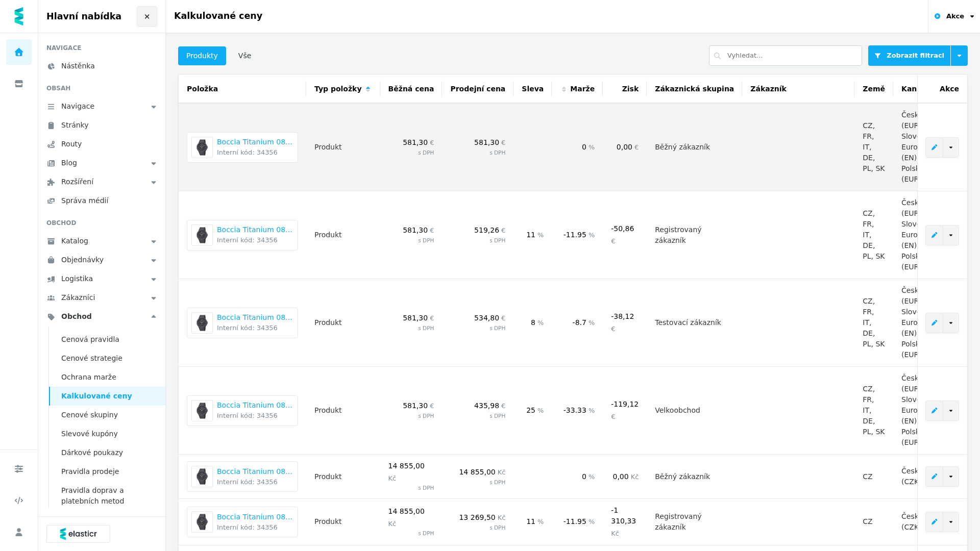Edit the Velkoobchod row
The height and width of the screenshot is (551, 980).
pos(934,411)
